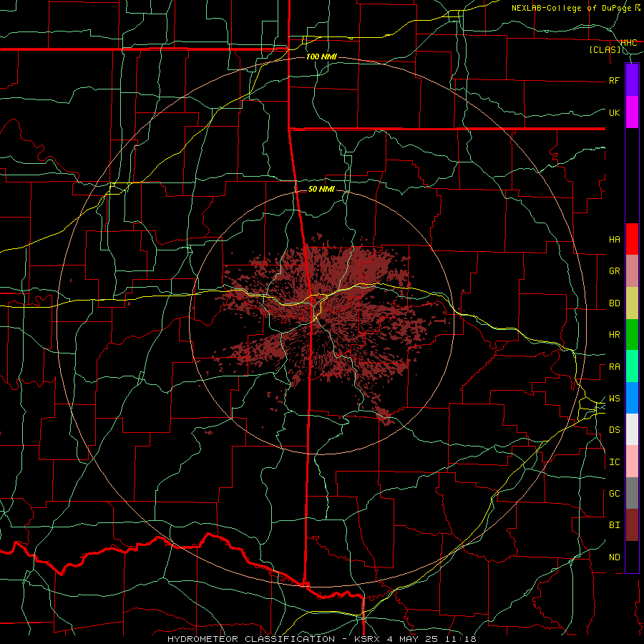Screen dimensions: 644x644
Task: Click the 100 NMI range ring label
Action: 321,57
